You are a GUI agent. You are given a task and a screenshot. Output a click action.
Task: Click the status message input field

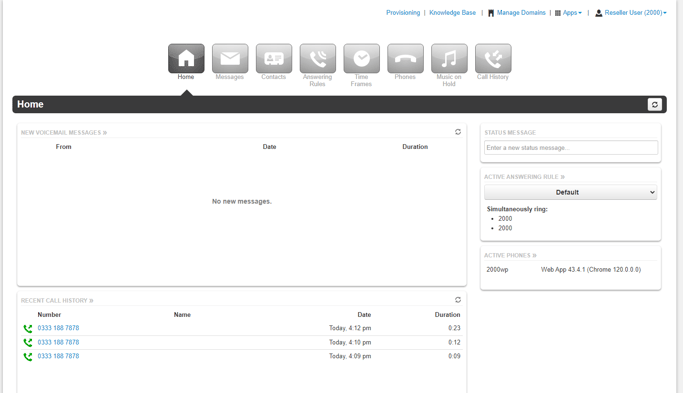[571, 148]
